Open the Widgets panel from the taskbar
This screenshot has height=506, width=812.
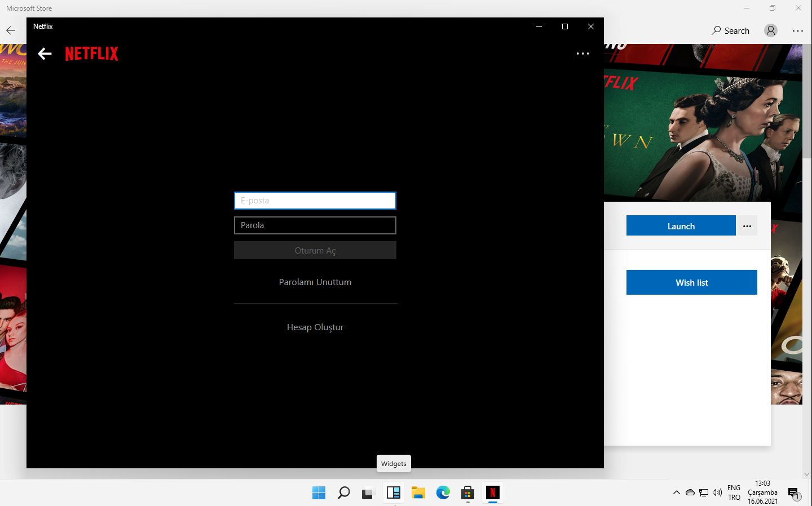pyautogui.click(x=394, y=492)
